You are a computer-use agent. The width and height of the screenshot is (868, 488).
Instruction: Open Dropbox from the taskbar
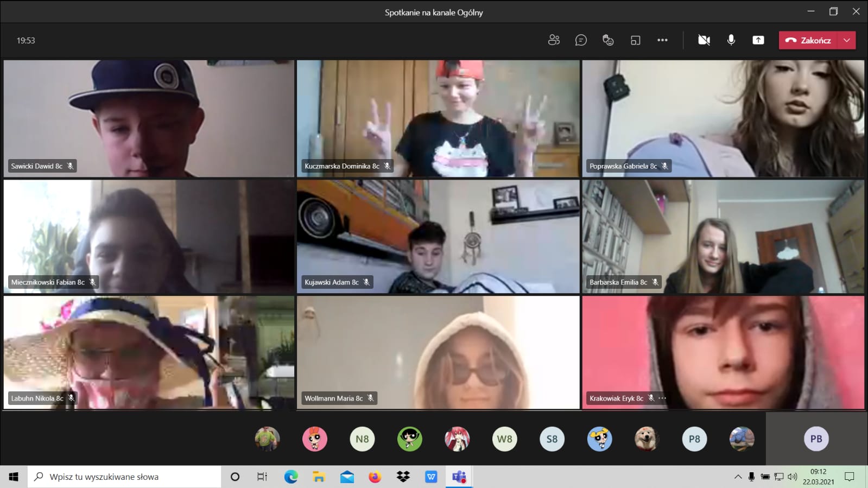point(403,477)
